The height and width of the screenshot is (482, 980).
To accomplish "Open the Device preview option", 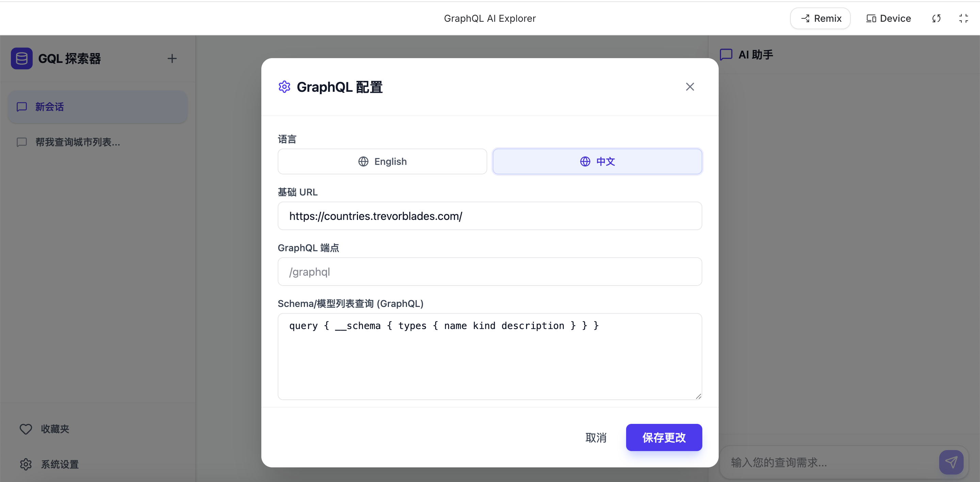I will point(888,18).
